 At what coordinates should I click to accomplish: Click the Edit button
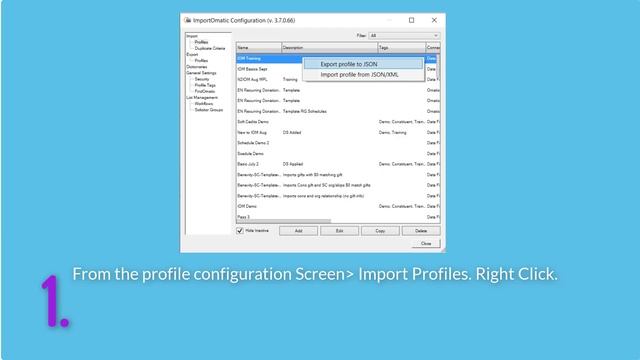click(x=339, y=231)
